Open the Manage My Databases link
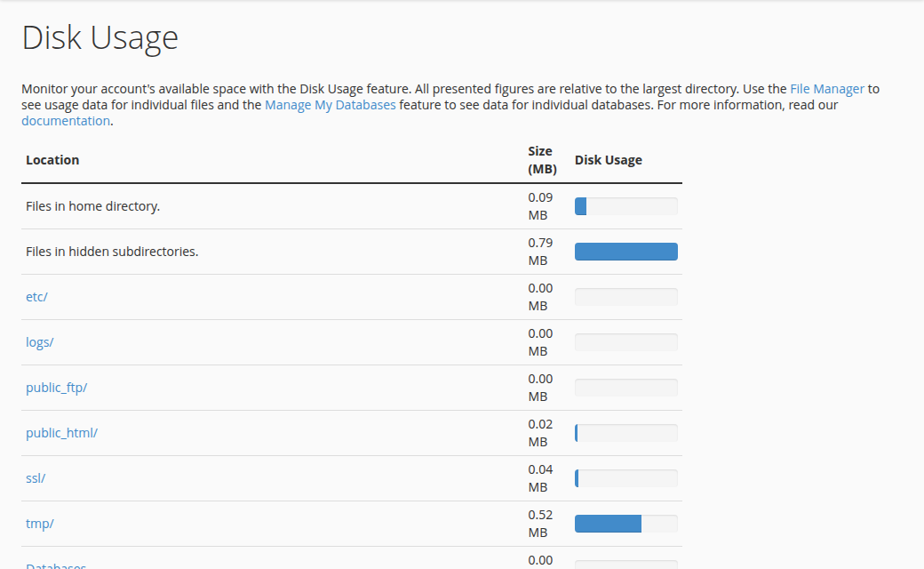Viewport: 924px width, 569px height. [x=330, y=105]
